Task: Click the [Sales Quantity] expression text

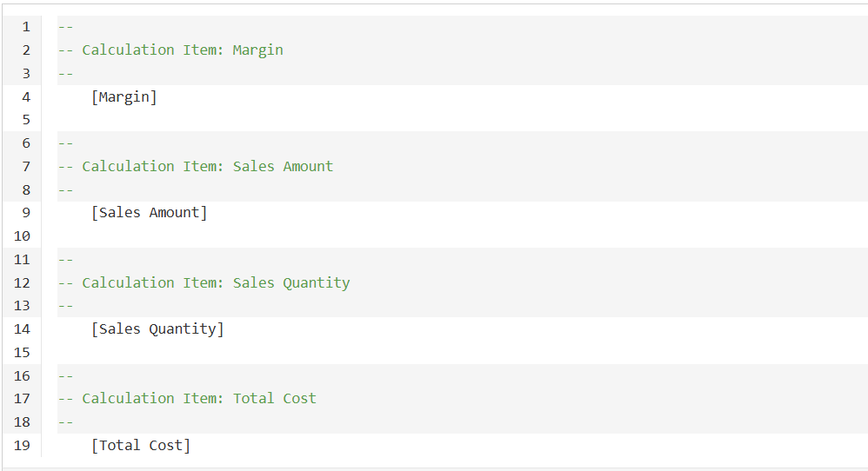Action: pos(157,329)
